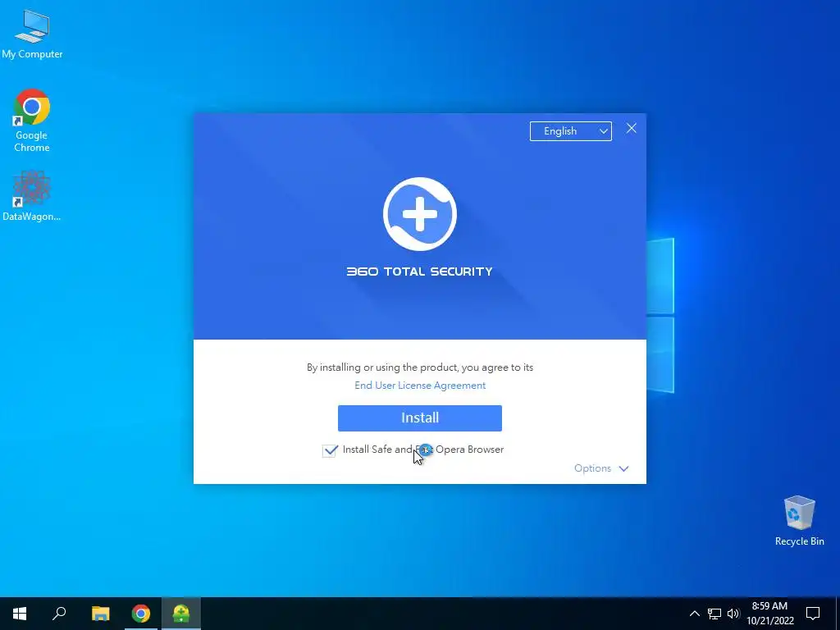Close the 360 Total Security installer

click(x=632, y=129)
